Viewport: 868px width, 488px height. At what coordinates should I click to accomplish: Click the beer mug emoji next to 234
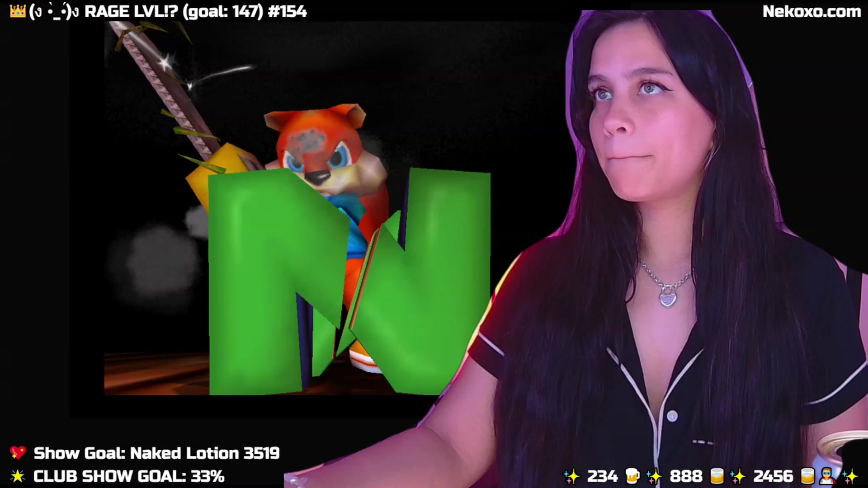632,476
